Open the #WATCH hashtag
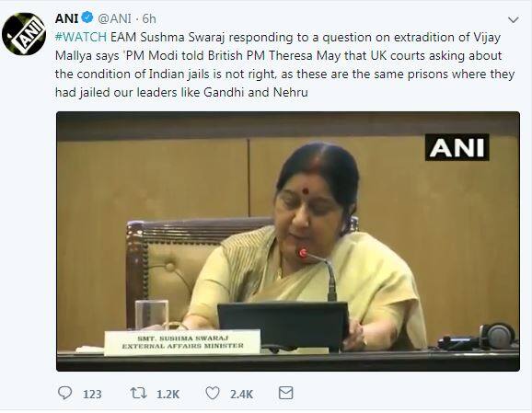Image resolution: width=532 pixels, height=413 pixels. point(81,37)
